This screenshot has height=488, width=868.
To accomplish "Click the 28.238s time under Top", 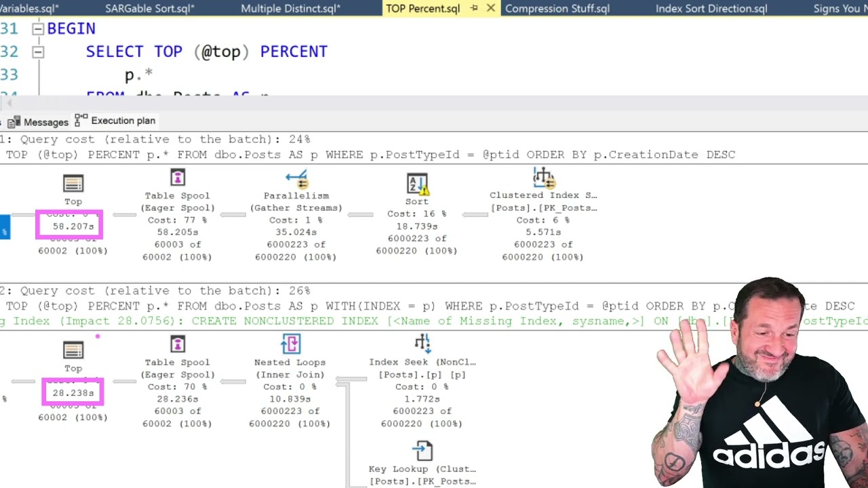I will point(73,393).
